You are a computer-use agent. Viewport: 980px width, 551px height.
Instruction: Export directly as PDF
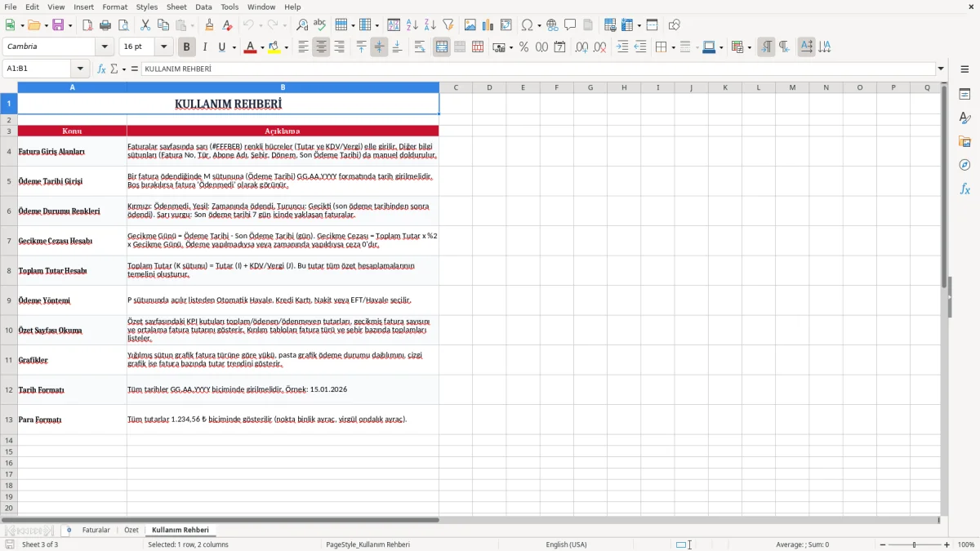pyautogui.click(x=87, y=25)
